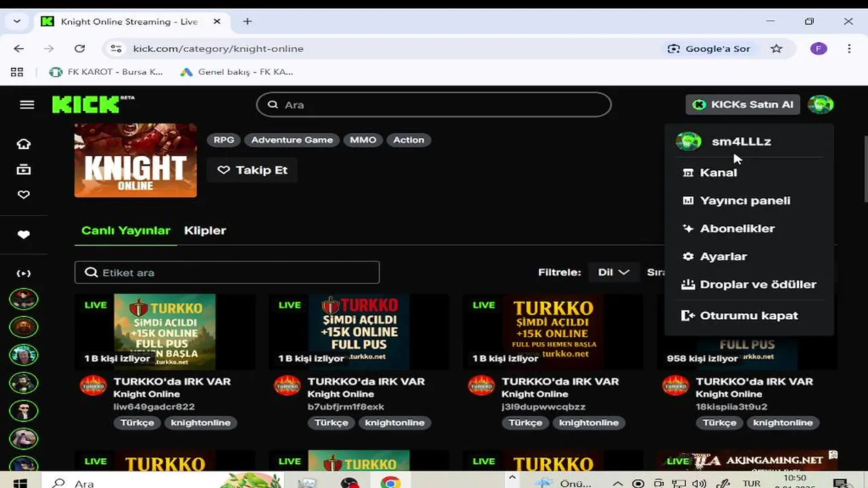Open streamer avatar for j3l9dupwwcqbzz
Viewport: 868px width, 488px height.
(x=481, y=386)
